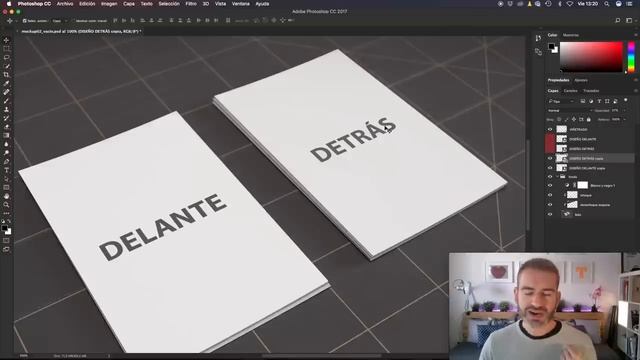This screenshot has width=640, height=360.
Task: Select the Gradient tool
Action: [x=6, y=136]
